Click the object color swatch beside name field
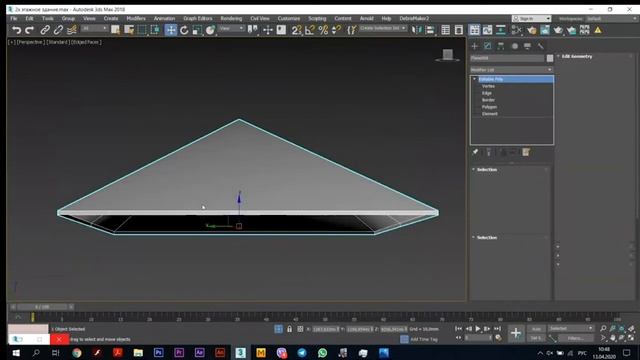Screen dimensions: 640x360 point(550,58)
